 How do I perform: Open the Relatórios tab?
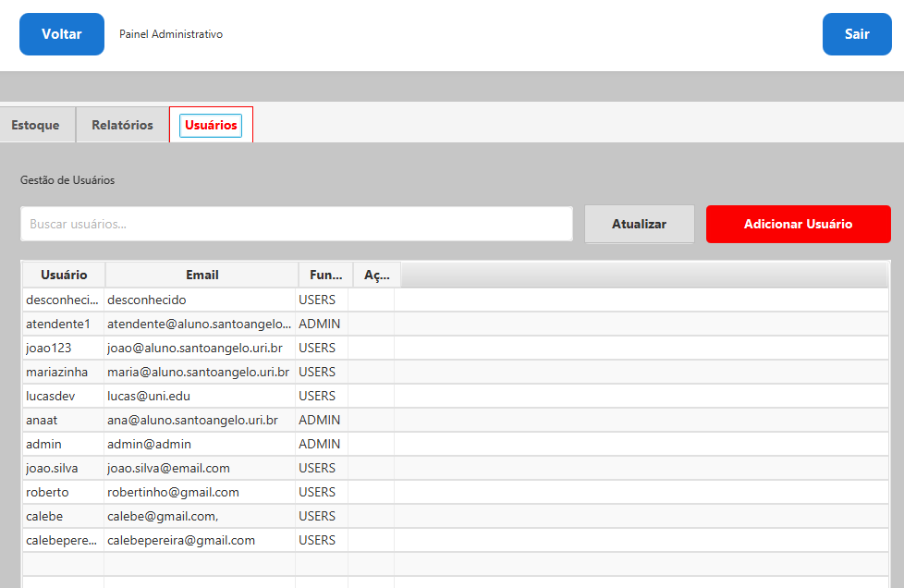[122, 125]
